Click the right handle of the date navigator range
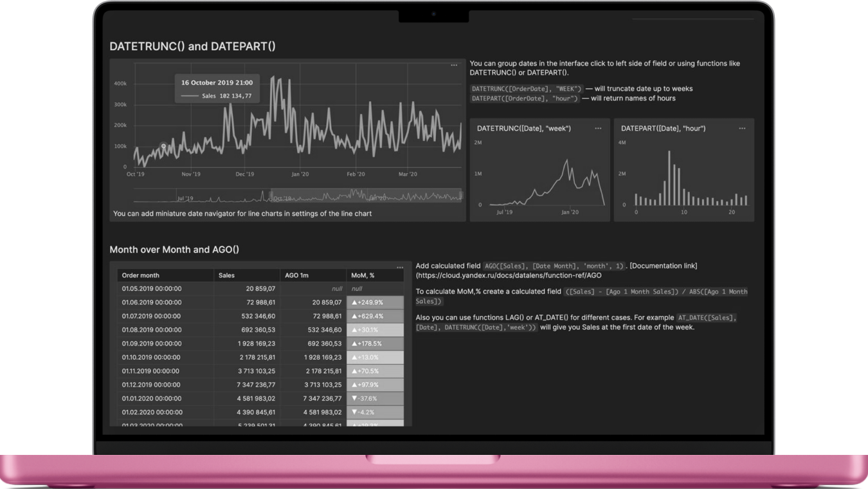This screenshot has width=868, height=489. click(x=461, y=195)
